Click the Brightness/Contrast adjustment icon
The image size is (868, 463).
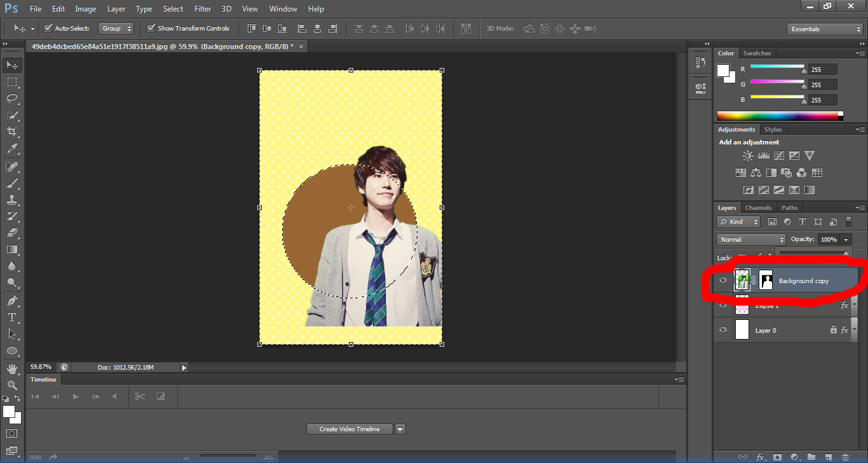tap(748, 156)
